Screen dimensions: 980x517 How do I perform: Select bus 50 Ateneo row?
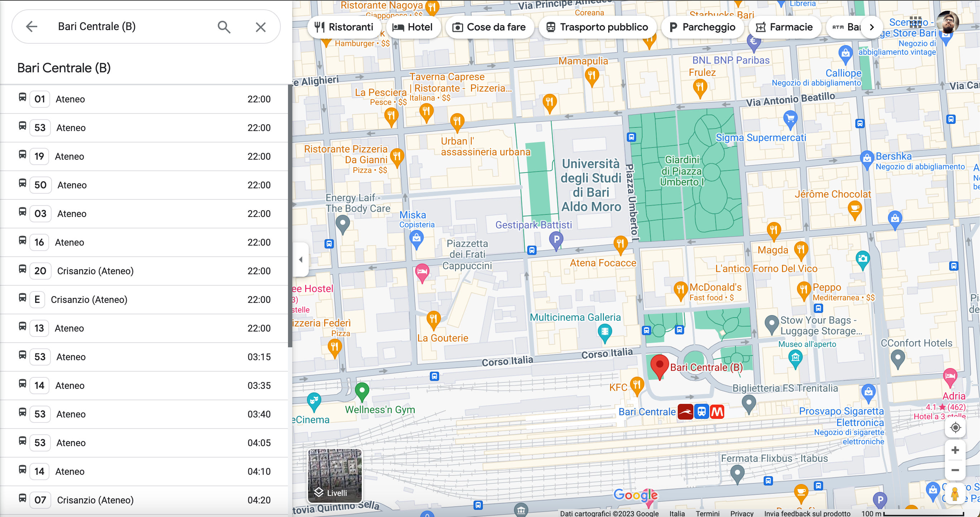pyautogui.click(x=144, y=185)
